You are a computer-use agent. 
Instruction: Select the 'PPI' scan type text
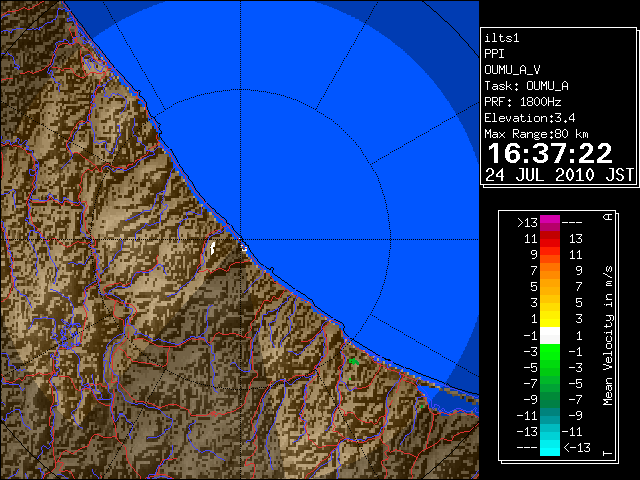(494, 54)
